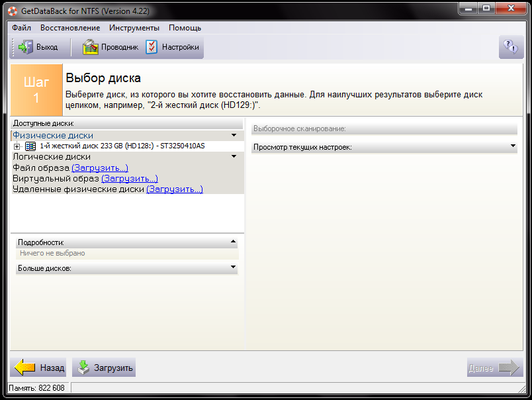Collapse the Физические диски section arrow
The width and height of the screenshot is (532, 400).
(x=234, y=135)
